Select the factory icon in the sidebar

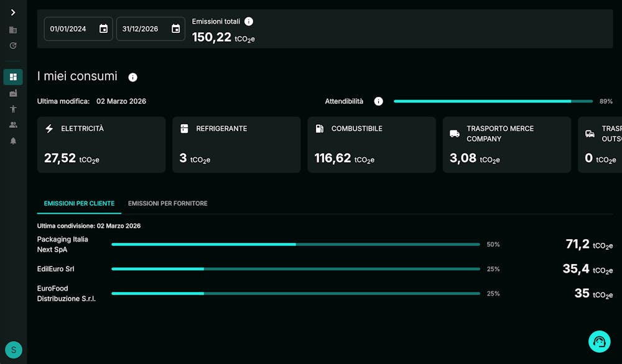pos(12,93)
